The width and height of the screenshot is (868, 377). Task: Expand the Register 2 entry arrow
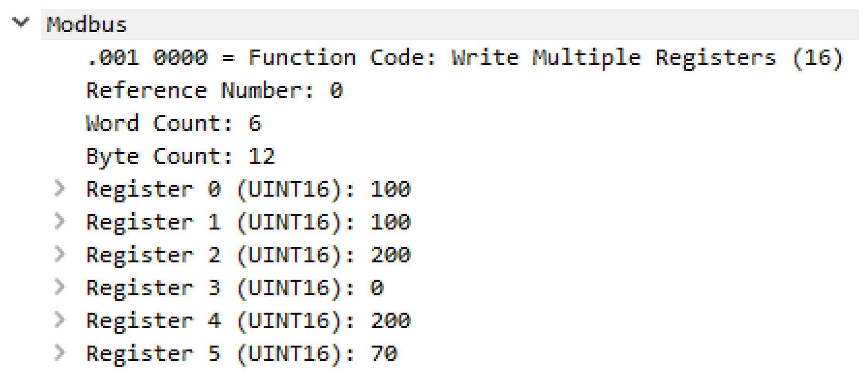[60, 254]
